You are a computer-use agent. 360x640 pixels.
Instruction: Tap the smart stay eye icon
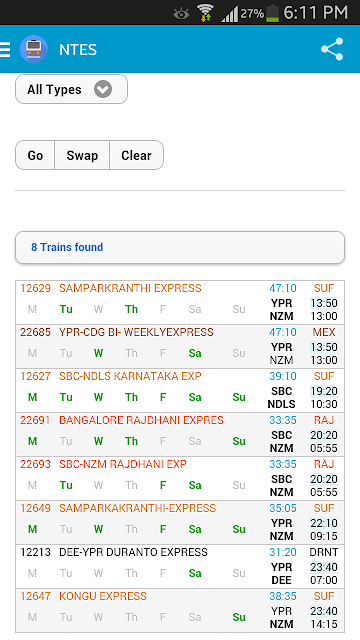pos(181,14)
